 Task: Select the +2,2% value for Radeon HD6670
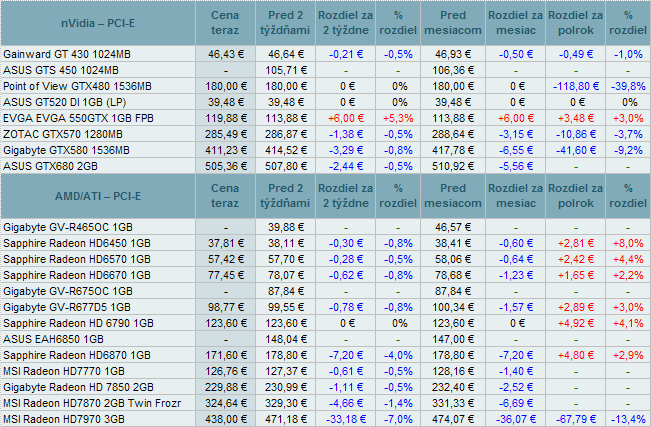[x=628, y=275]
